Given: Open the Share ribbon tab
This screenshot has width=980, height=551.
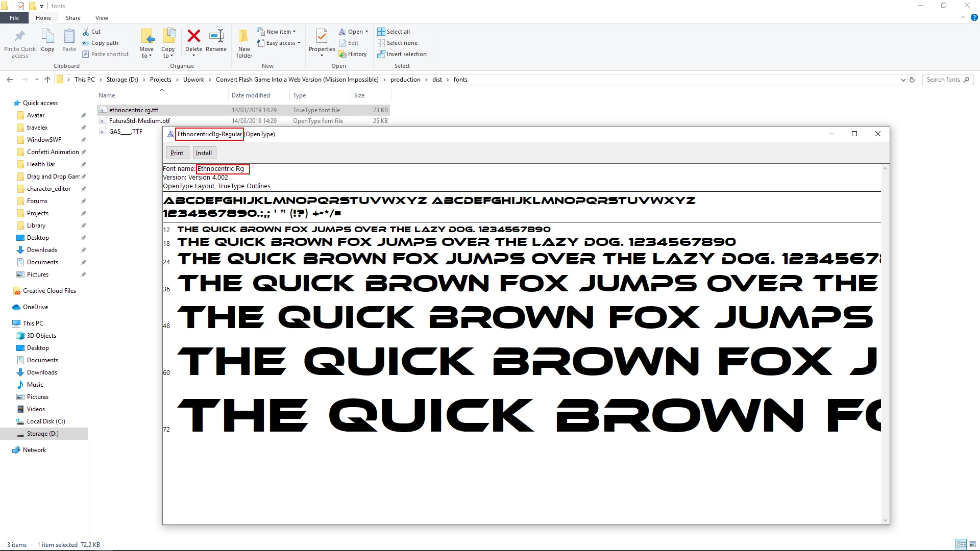Looking at the screenshot, I should pyautogui.click(x=73, y=18).
